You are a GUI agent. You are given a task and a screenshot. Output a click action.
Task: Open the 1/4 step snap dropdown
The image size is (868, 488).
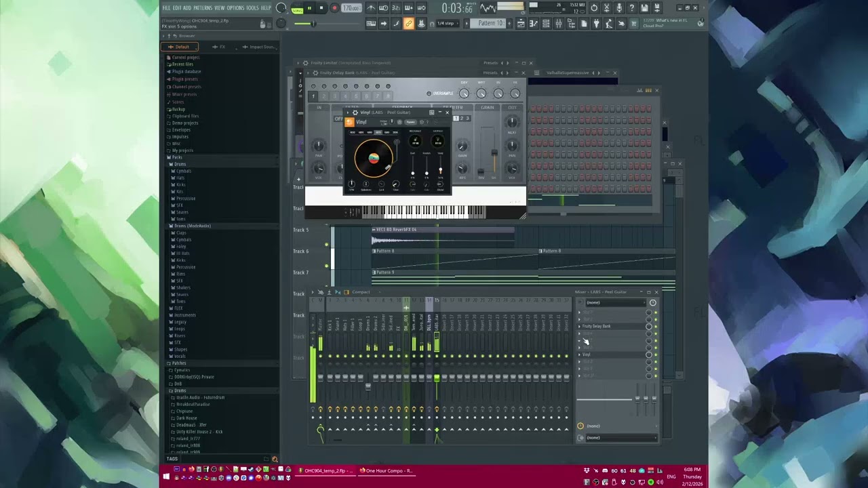(449, 24)
